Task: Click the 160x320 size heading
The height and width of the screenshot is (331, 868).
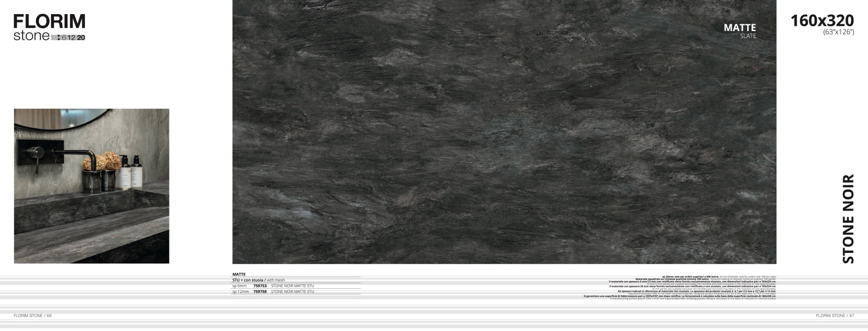Action: click(x=822, y=21)
